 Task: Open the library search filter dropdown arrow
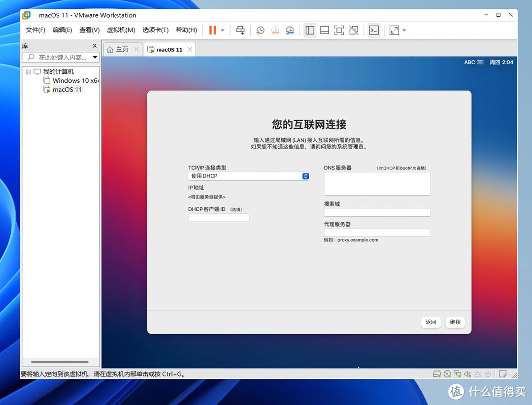point(96,57)
